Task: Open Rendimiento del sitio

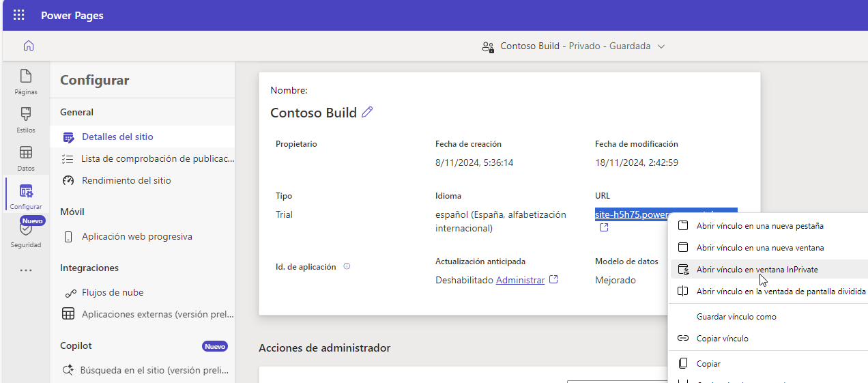Action: point(143,180)
